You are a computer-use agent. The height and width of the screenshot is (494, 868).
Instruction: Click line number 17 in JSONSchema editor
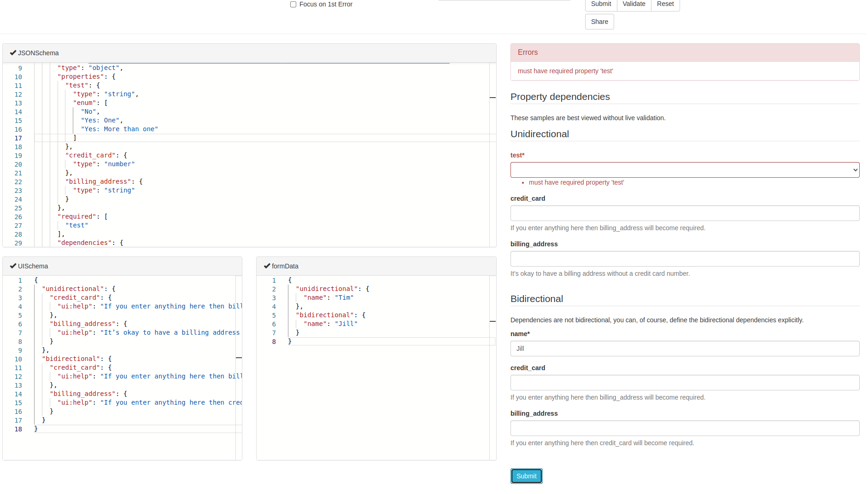[x=18, y=138]
